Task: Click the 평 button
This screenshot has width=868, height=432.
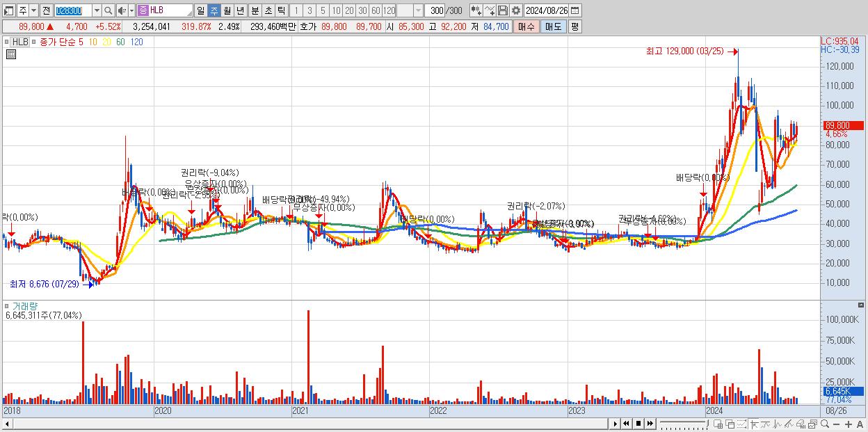Action: click(x=574, y=26)
